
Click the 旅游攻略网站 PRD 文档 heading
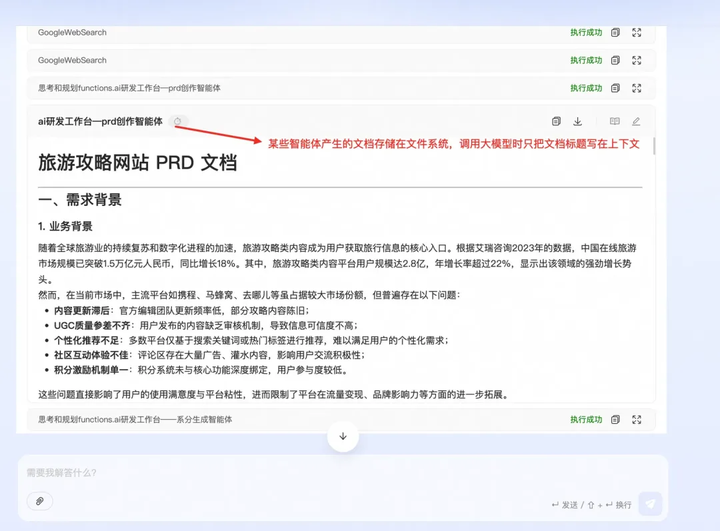[137, 163]
